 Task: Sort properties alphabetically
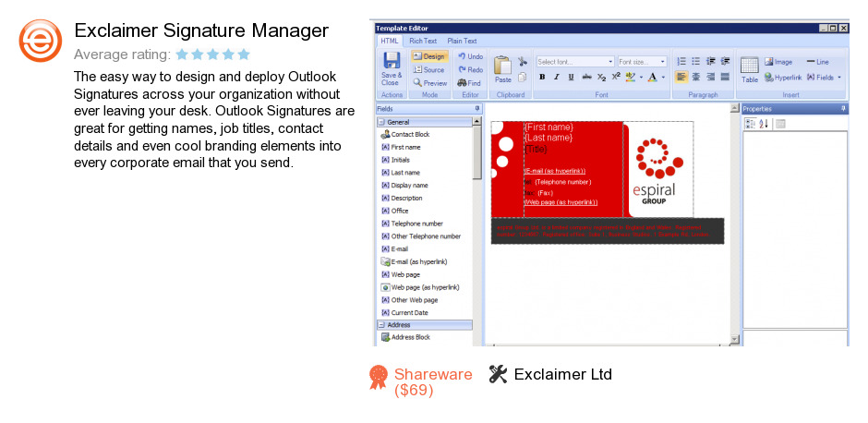[x=764, y=124]
